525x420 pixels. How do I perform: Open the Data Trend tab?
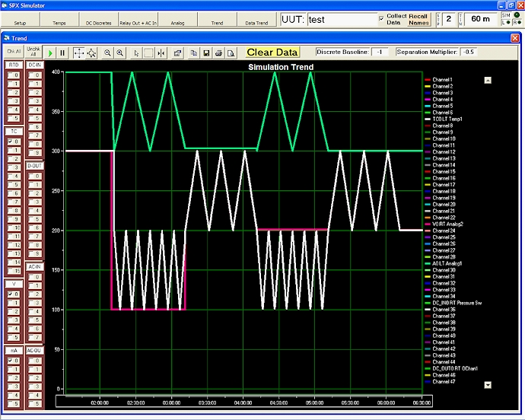click(x=256, y=20)
